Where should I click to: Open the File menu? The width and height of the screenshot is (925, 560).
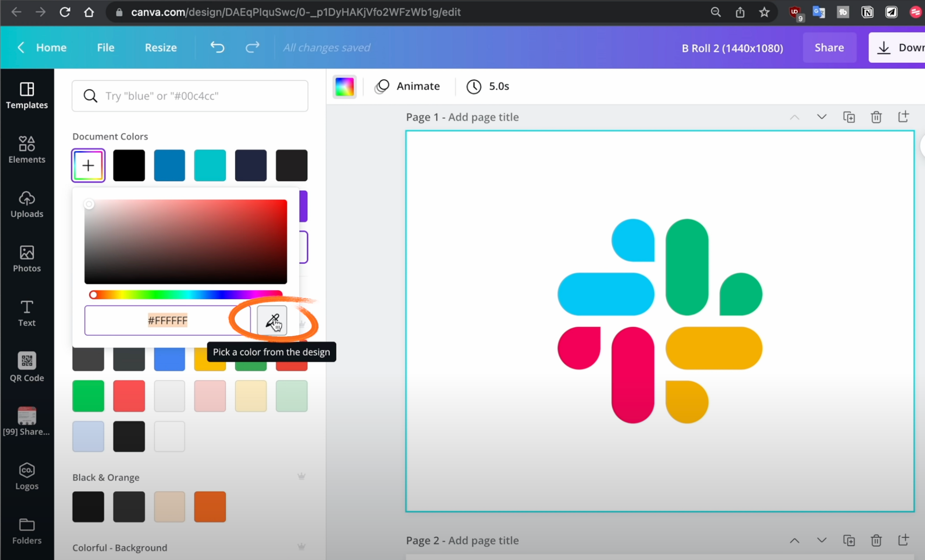[105, 48]
